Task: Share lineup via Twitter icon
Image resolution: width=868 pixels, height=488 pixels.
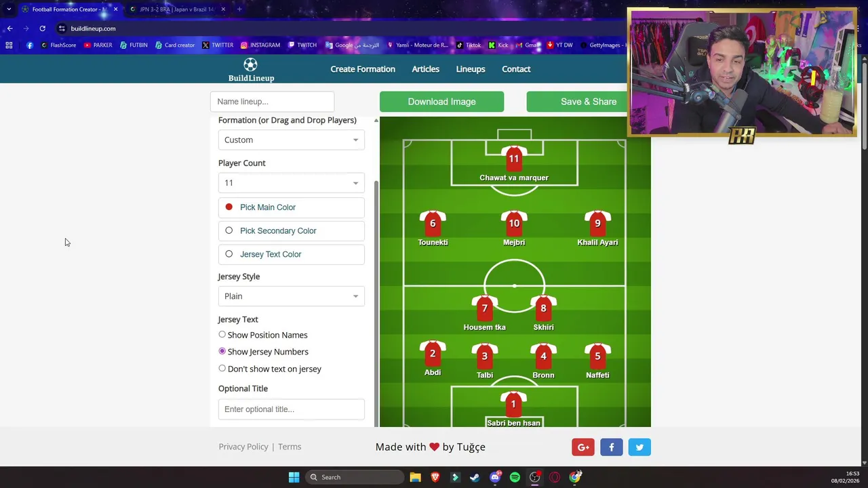Action: pyautogui.click(x=639, y=447)
